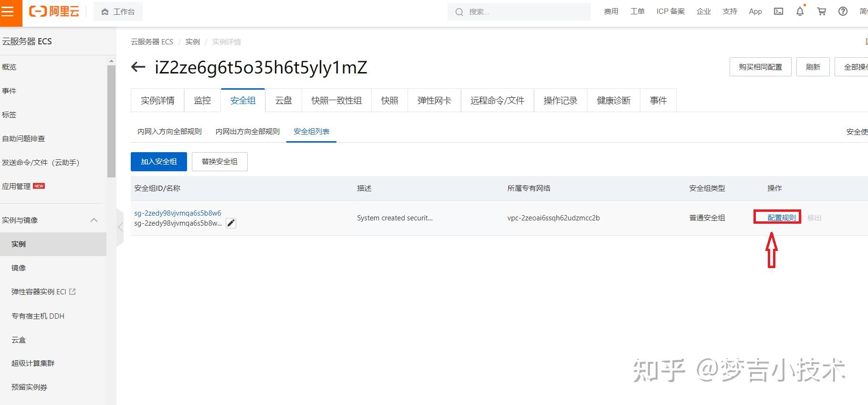Switch to 监控 tab
Viewport: 868px width, 405px height.
click(202, 100)
